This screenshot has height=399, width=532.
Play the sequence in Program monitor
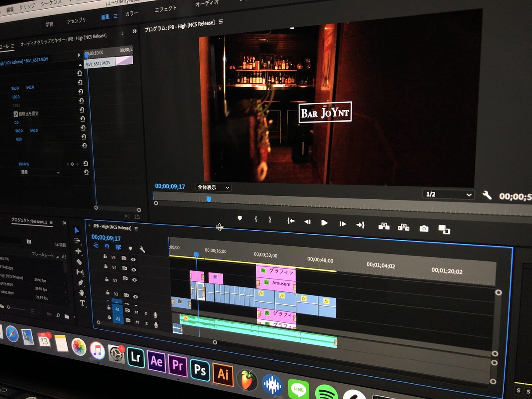[324, 223]
